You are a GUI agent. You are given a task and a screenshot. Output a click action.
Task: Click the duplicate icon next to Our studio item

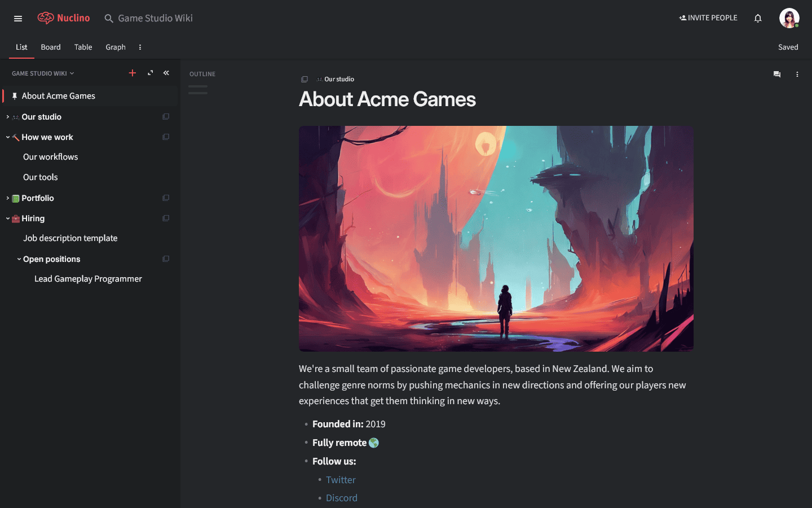tap(165, 116)
